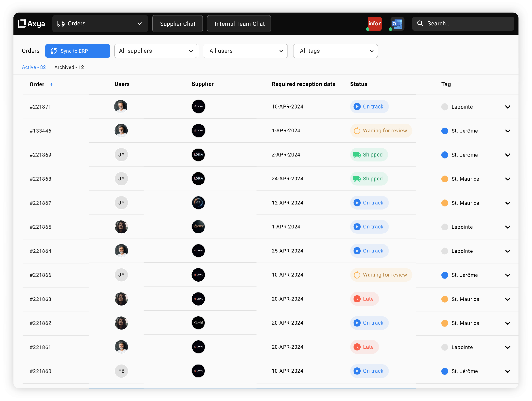The height and width of the screenshot is (401, 532).
Task: Open the All tags filter dropdown
Action: point(335,51)
